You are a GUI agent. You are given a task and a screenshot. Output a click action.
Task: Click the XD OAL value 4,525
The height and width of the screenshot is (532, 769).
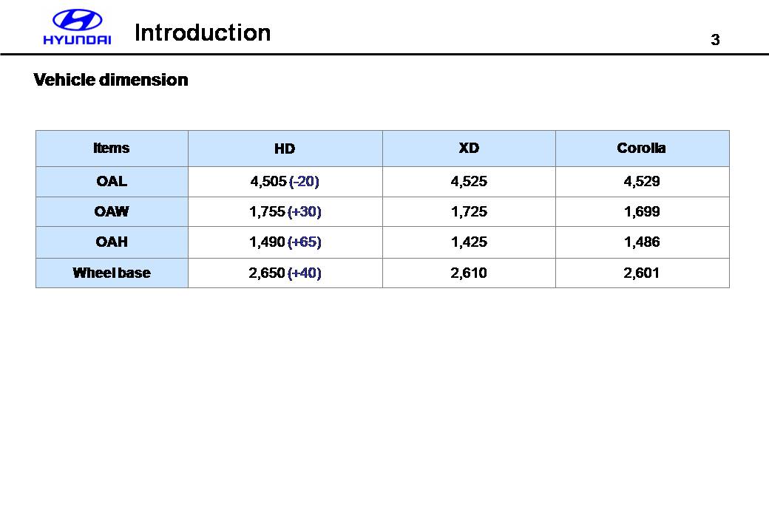[469, 181]
